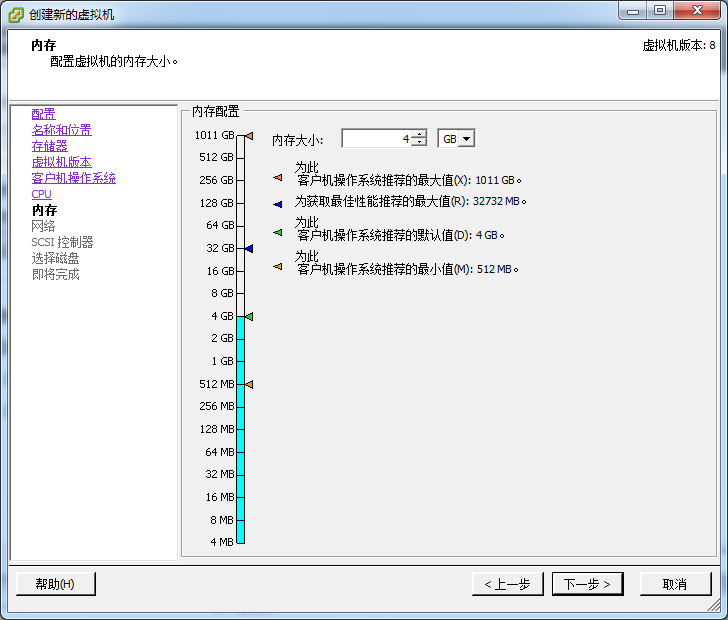The image size is (728, 620).
Task: Click legend arrow for guest OS recommended maximum (X)
Action: click(x=278, y=177)
